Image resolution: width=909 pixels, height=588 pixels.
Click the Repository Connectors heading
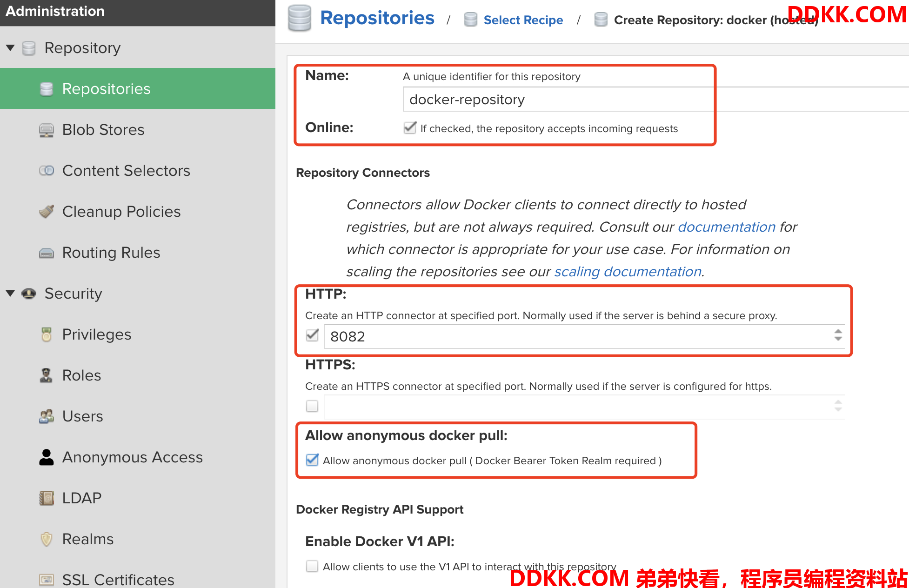click(363, 173)
